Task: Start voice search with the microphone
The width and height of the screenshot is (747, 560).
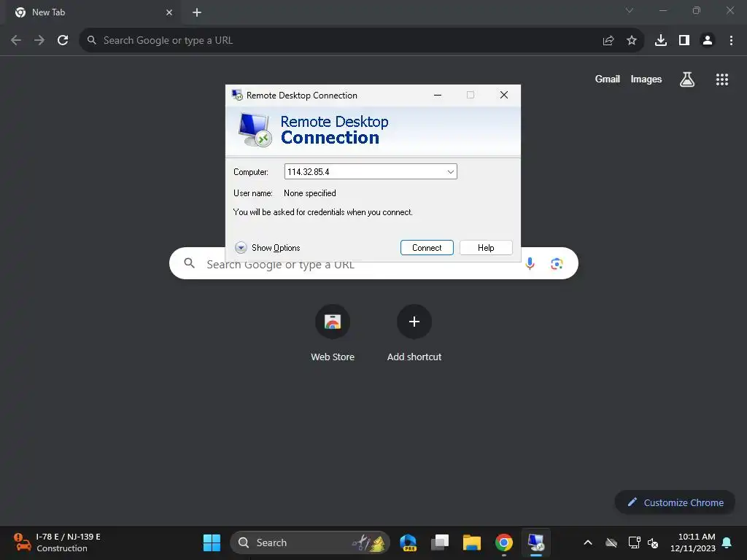Action: (x=530, y=263)
